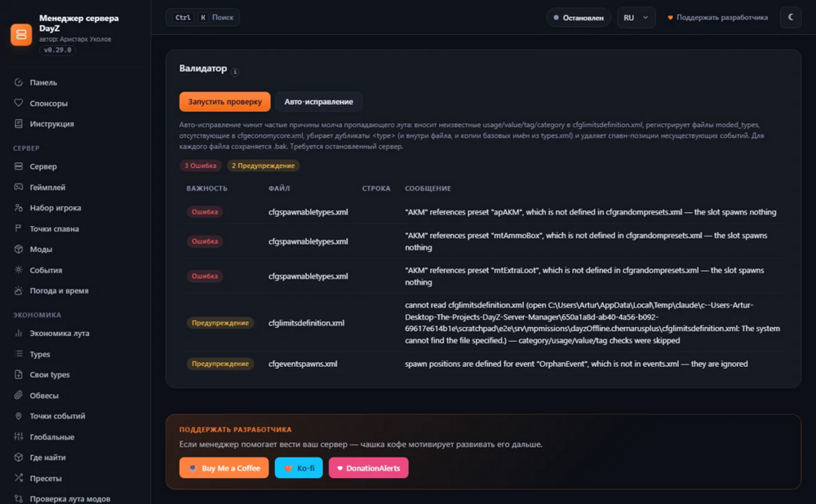816x504 pixels.
Task: Open the RU language dropdown
Action: point(636,18)
